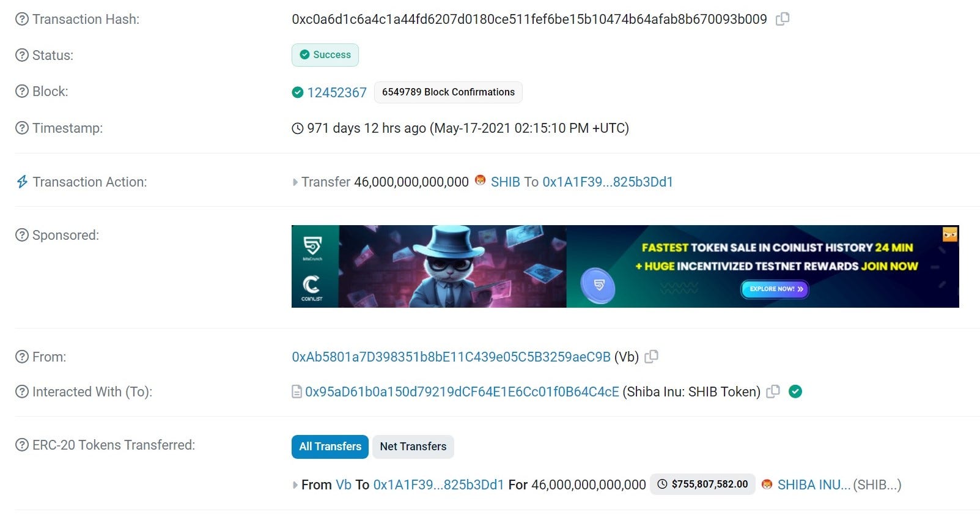
Task: Click the 6549789 Block Confirmations badge
Action: (448, 92)
